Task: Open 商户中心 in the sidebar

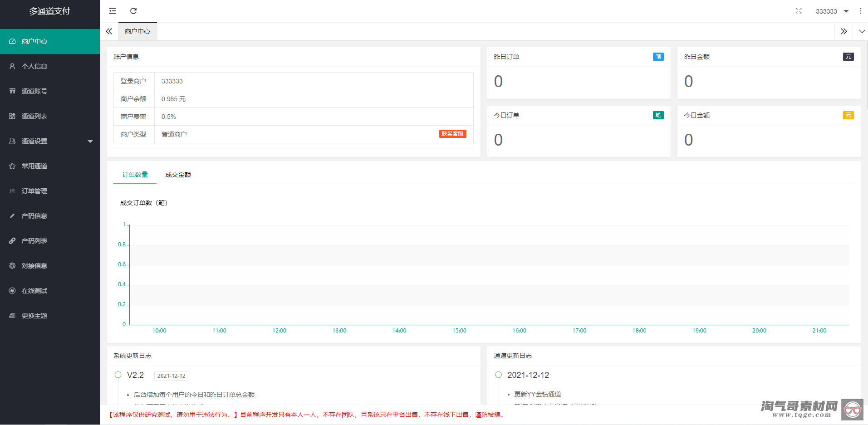Action: (50, 41)
